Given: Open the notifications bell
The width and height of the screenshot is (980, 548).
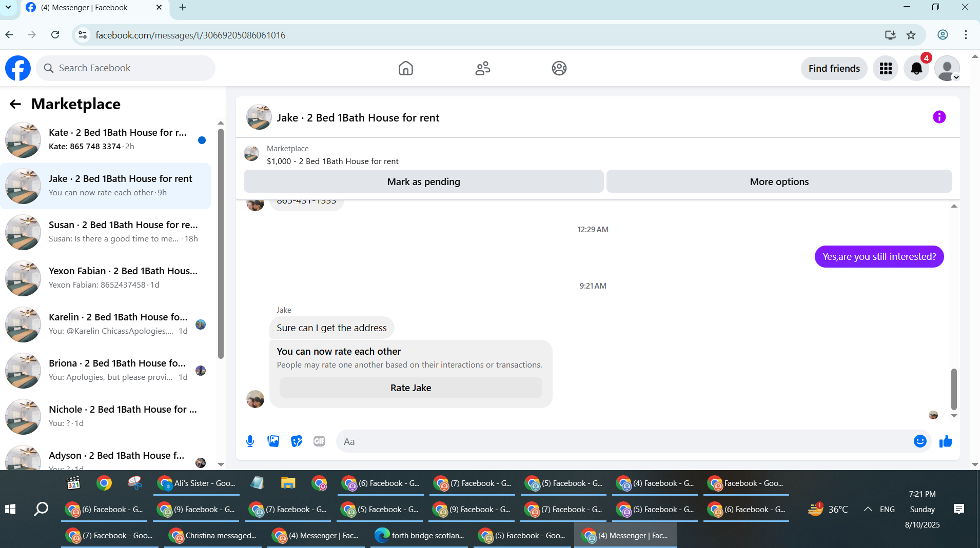Looking at the screenshot, I should coord(916,68).
